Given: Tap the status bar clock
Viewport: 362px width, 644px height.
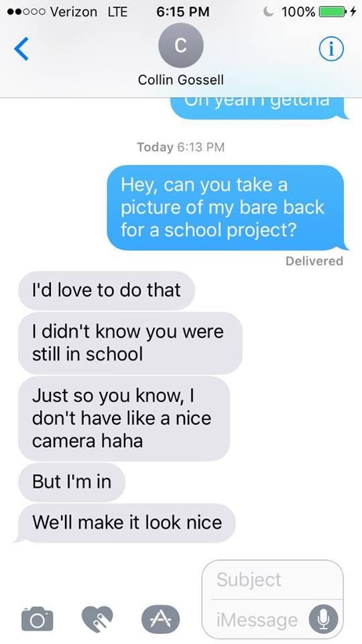Looking at the screenshot, I should [x=182, y=12].
